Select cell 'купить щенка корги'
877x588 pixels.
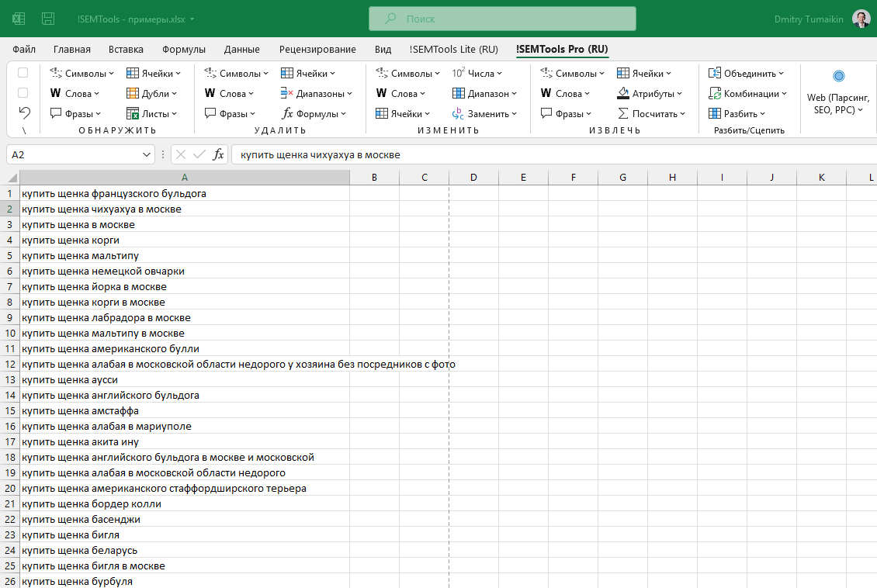point(185,240)
